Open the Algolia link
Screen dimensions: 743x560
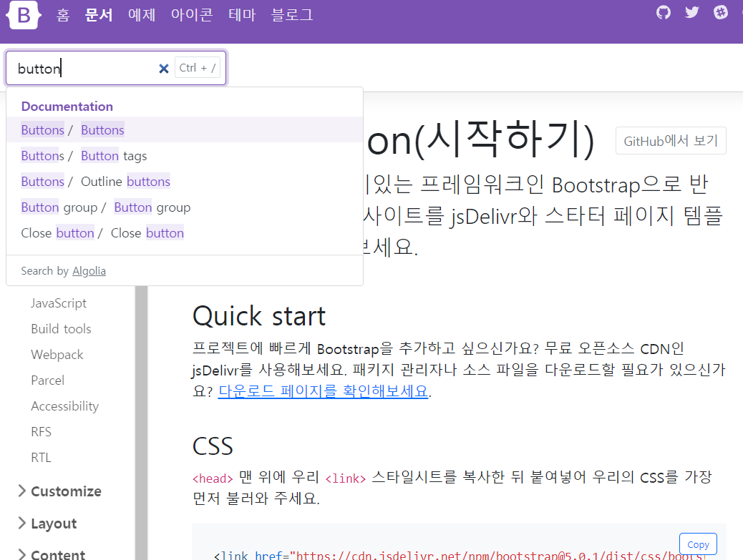click(x=89, y=271)
